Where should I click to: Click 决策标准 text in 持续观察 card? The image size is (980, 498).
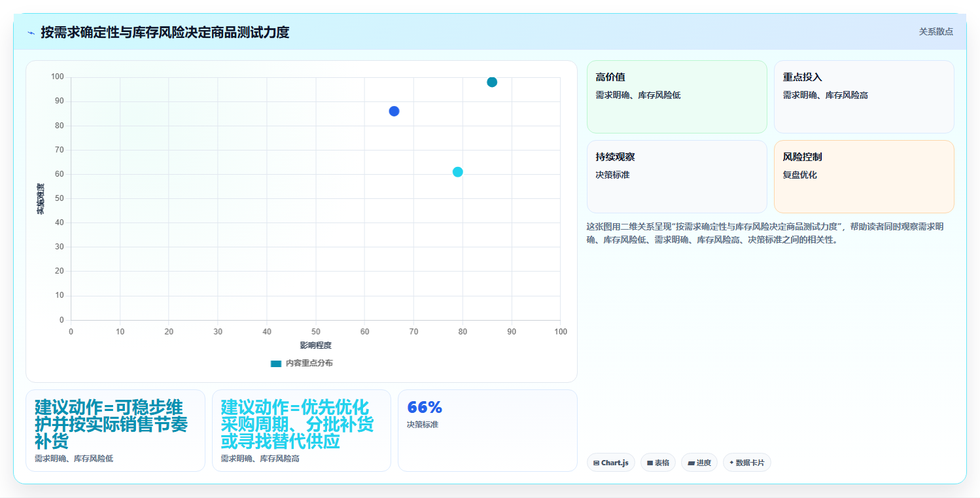pos(612,175)
